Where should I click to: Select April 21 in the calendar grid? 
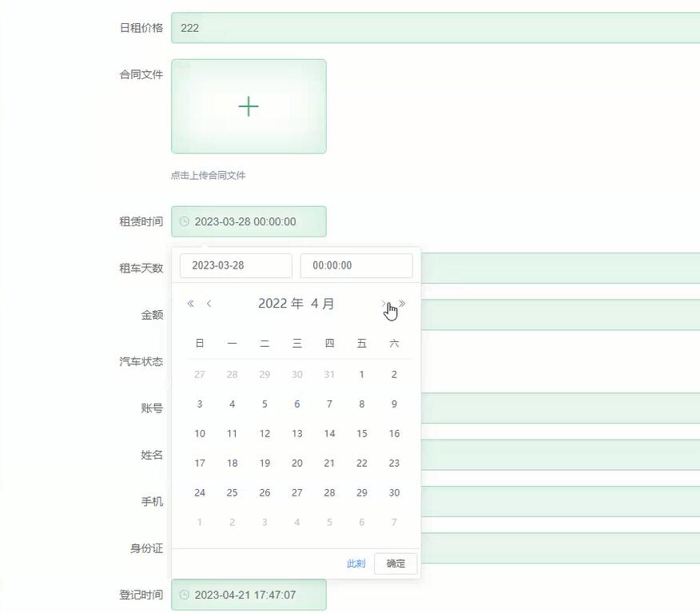coord(329,463)
